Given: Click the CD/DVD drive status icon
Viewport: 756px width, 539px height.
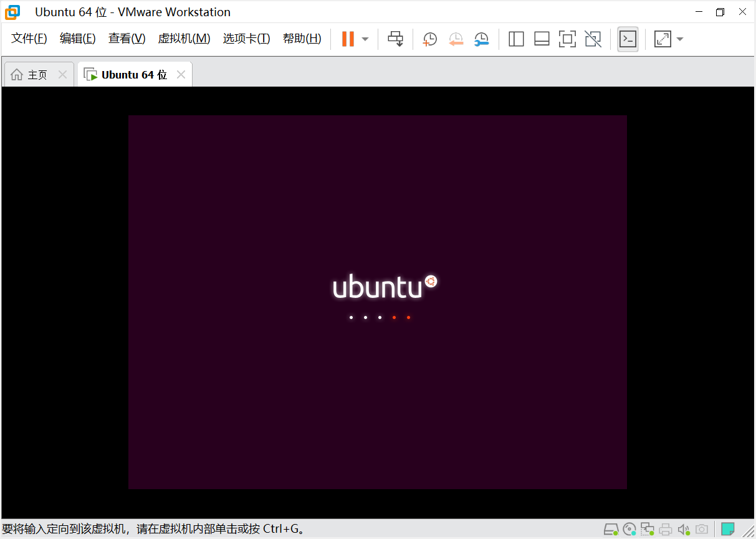Looking at the screenshot, I should click(x=629, y=530).
